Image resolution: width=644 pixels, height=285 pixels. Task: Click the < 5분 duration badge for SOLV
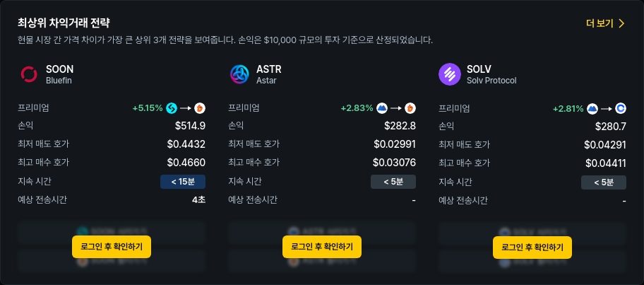tap(603, 182)
